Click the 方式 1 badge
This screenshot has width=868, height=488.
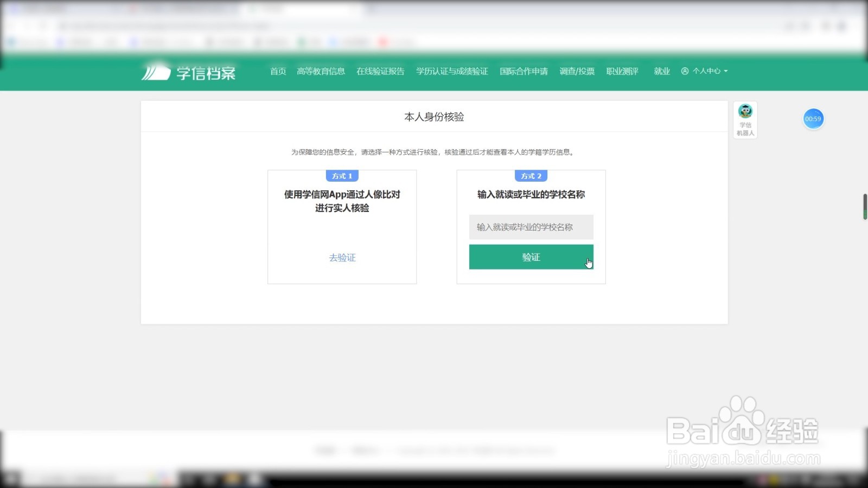(x=342, y=176)
